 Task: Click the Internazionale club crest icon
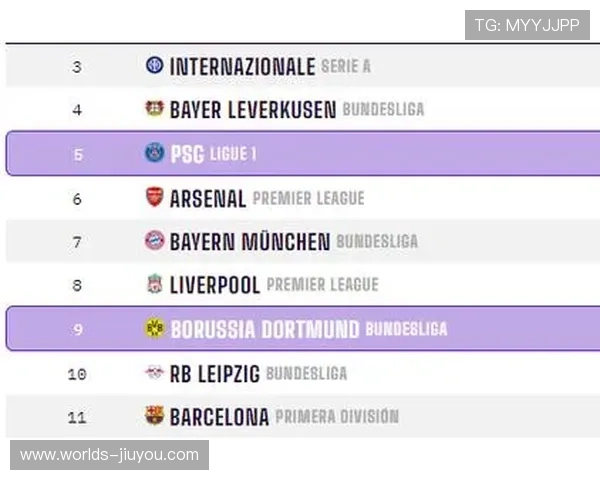(x=154, y=66)
